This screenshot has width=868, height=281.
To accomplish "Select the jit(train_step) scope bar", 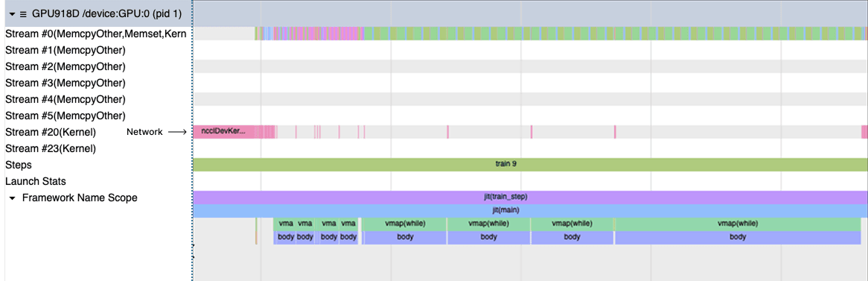I will click(530, 197).
